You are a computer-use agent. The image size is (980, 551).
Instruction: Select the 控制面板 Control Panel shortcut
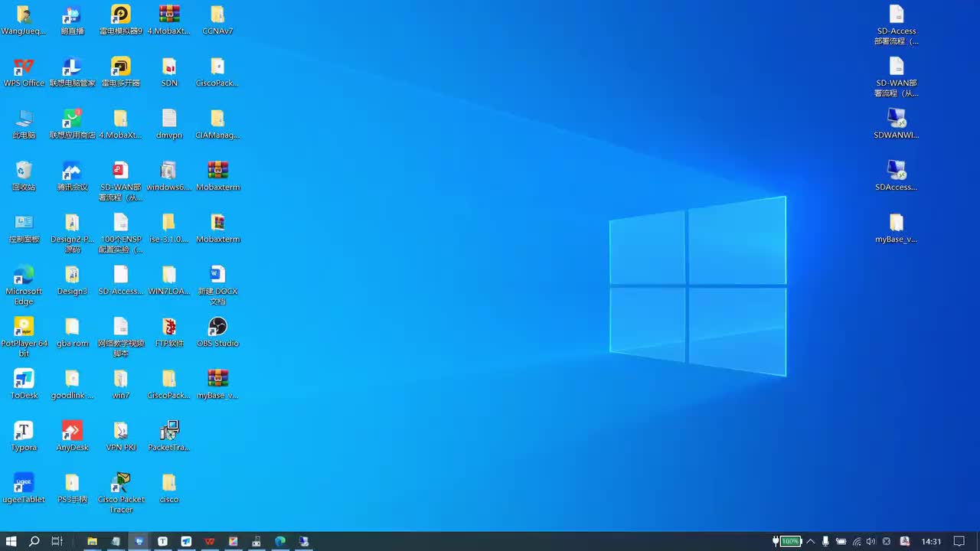coord(24,228)
